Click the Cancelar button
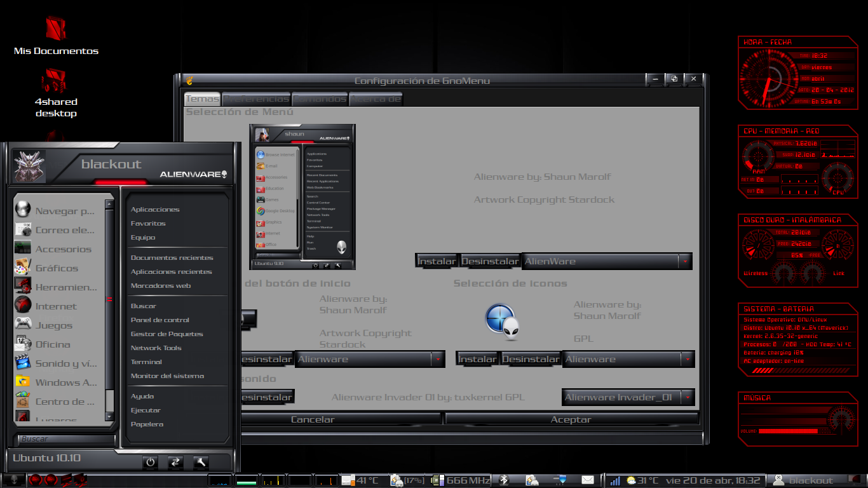The image size is (868, 488). pyautogui.click(x=313, y=419)
